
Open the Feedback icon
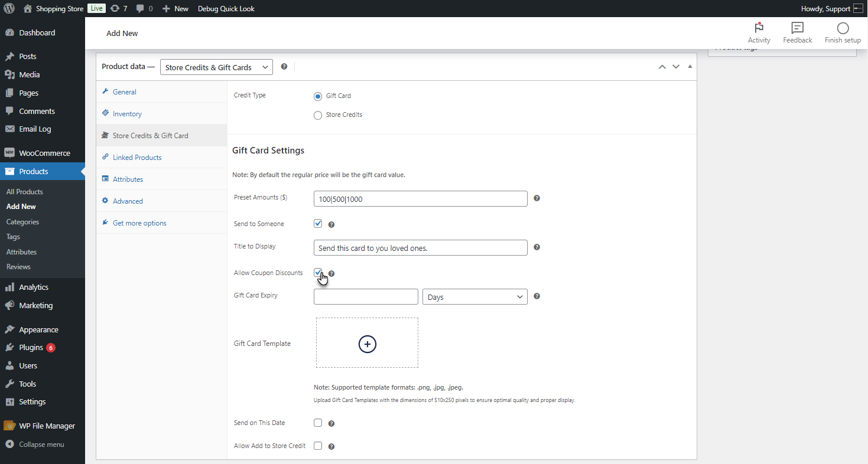[798, 33]
